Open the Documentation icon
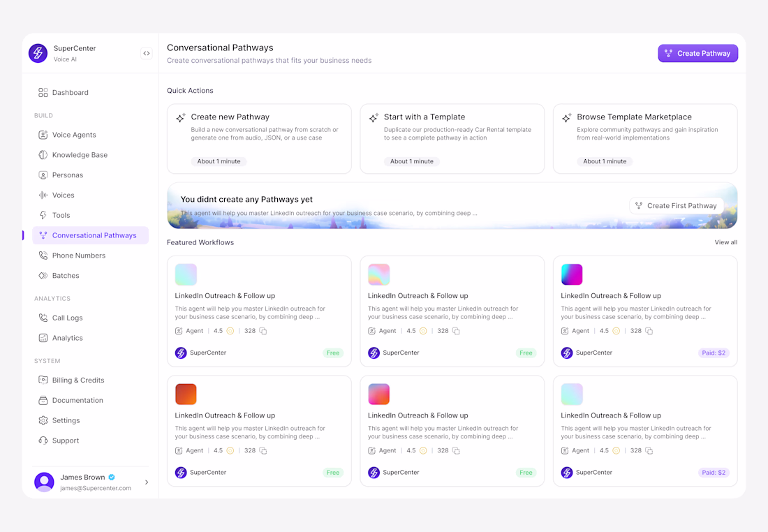The height and width of the screenshot is (532, 768). click(x=43, y=400)
